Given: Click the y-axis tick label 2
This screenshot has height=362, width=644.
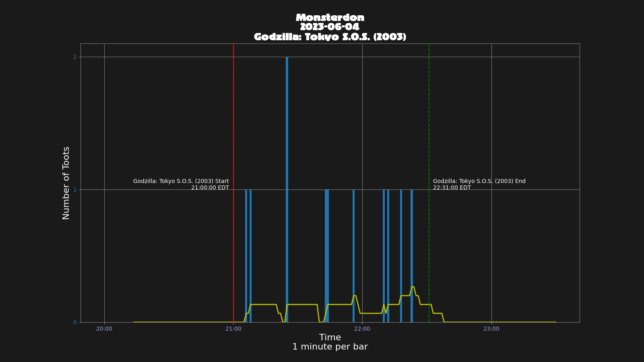Looking at the screenshot, I should pyautogui.click(x=75, y=57).
